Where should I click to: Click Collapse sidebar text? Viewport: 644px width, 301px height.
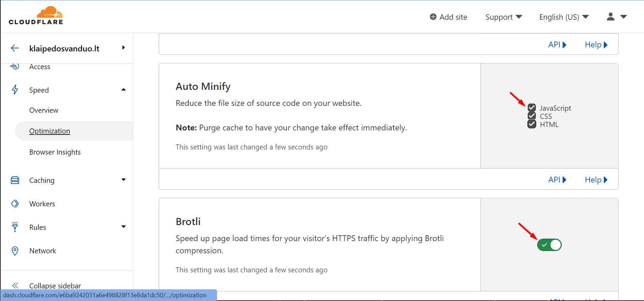(55, 286)
